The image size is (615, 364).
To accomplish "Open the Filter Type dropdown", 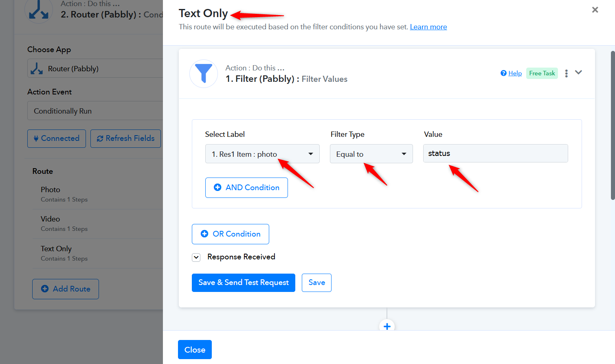I will coord(371,154).
